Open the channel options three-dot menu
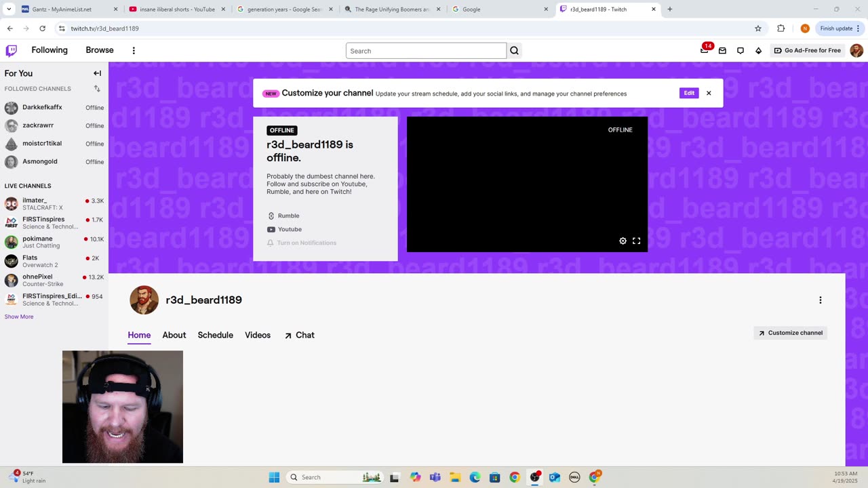 [820, 300]
